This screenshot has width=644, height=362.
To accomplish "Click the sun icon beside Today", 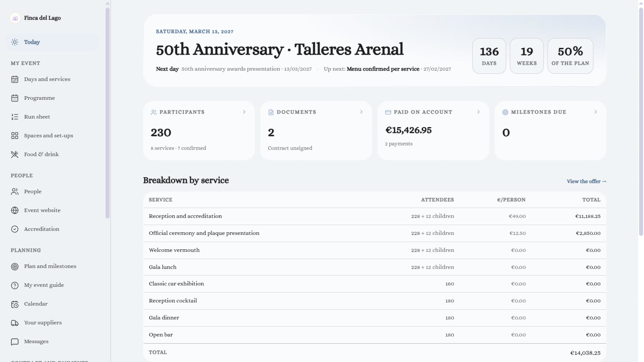I will click(x=15, y=42).
